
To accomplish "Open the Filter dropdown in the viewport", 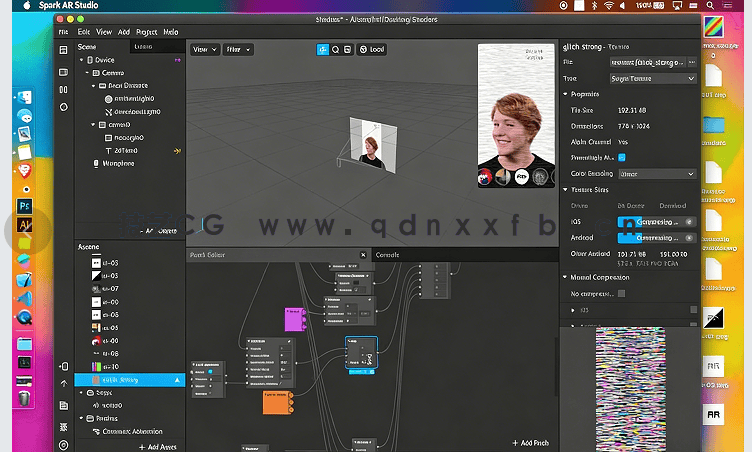I will (237, 49).
